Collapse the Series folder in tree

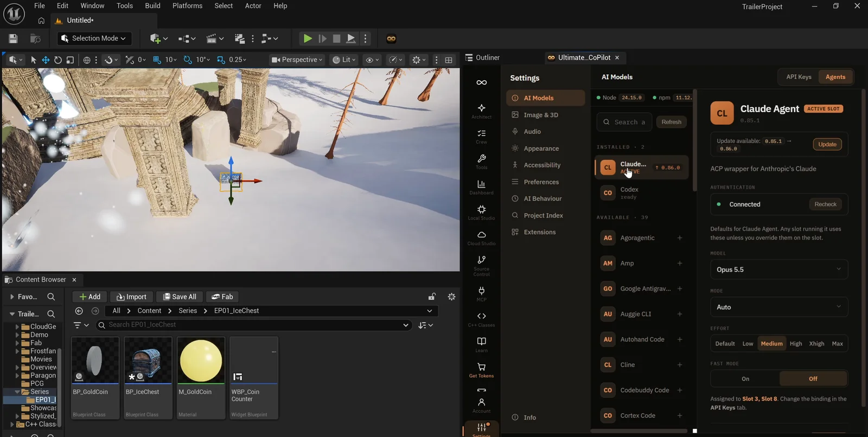pyautogui.click(x=17, y=391)
